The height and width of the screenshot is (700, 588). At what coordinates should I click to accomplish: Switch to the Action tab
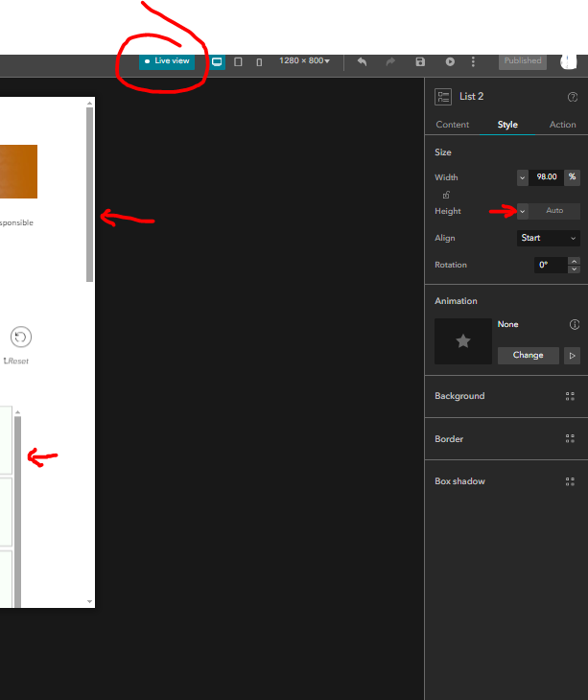(562, 125)
